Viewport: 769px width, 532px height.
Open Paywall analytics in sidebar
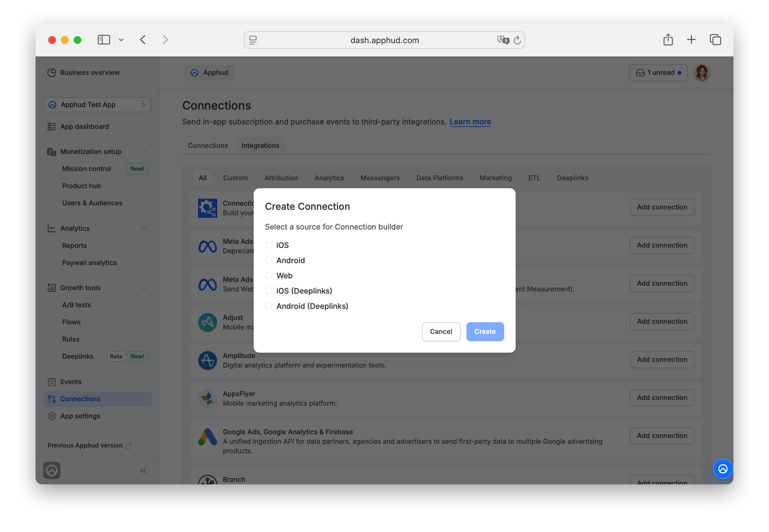tap(89, 263)
